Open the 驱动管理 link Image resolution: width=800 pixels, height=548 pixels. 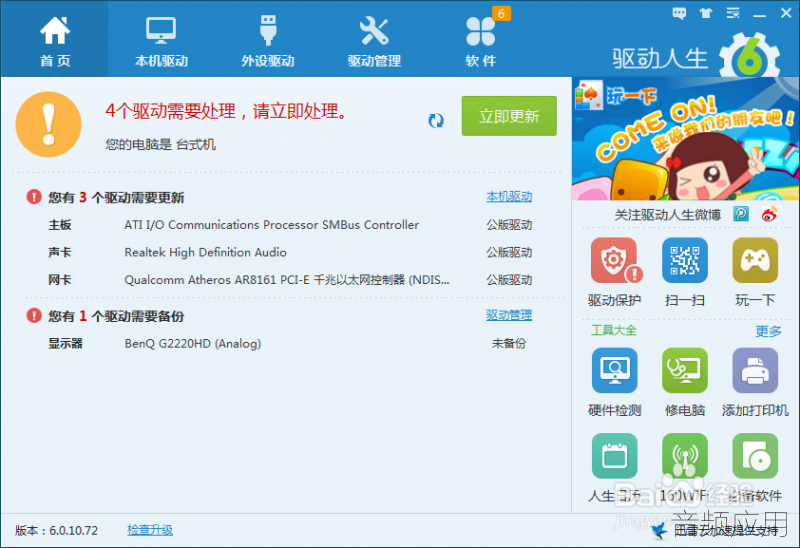(x=509, y=315)
